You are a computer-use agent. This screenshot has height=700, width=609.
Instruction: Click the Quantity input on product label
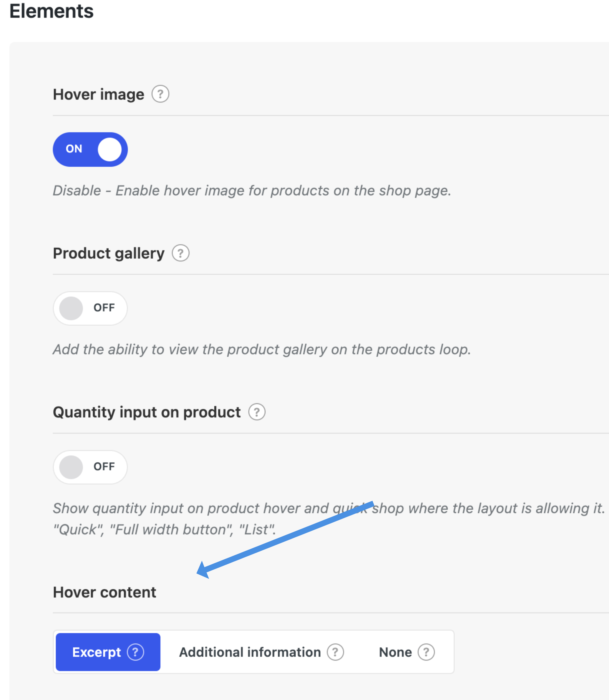[x=147, y=412]
